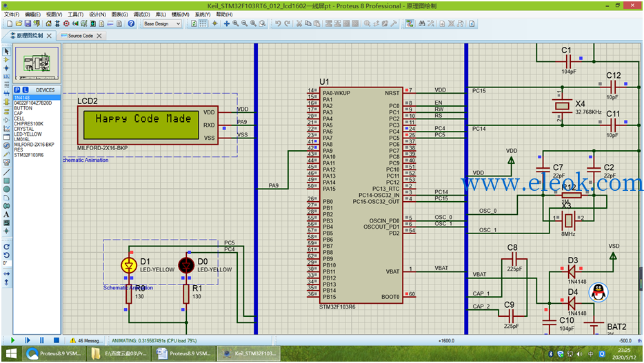Open the 文件(F) menu

point(11,14)
